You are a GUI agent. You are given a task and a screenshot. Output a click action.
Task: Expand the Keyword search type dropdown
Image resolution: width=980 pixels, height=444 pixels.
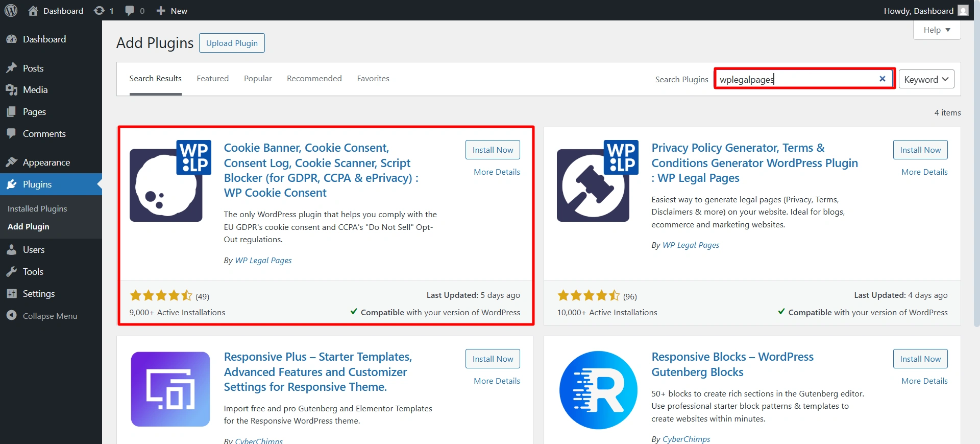(x=926, y=79)
